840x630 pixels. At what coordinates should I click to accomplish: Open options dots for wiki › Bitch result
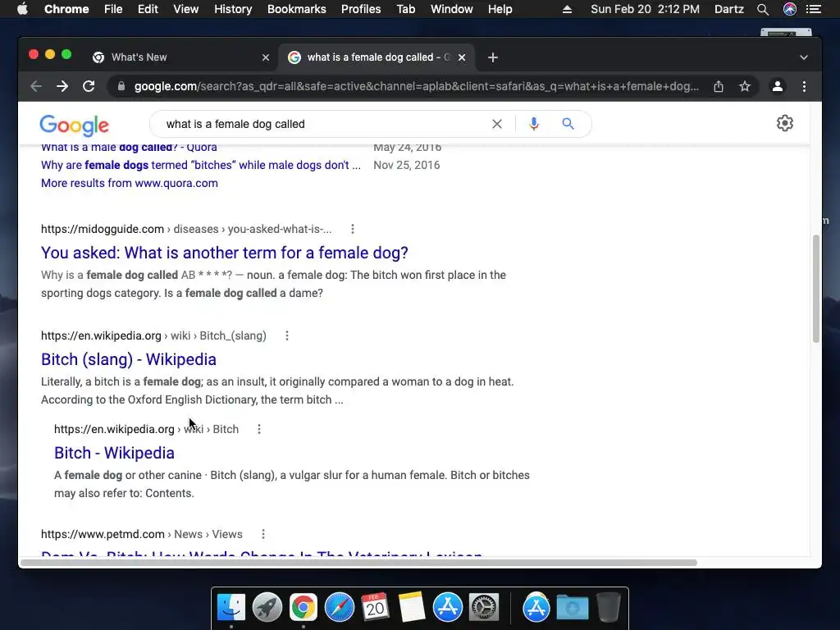[x=259, y=429]
